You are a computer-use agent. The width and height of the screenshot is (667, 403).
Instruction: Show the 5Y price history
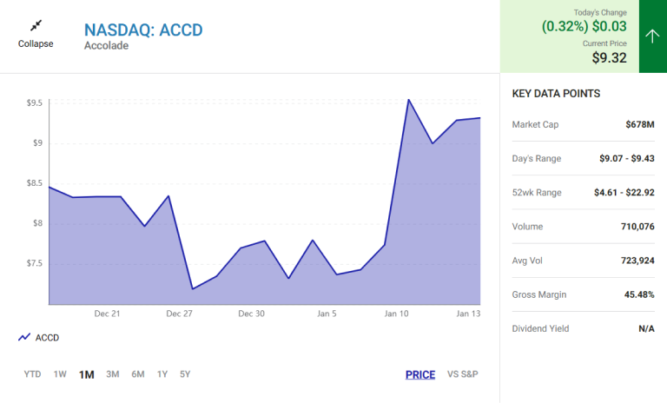(x=185, y=375)
